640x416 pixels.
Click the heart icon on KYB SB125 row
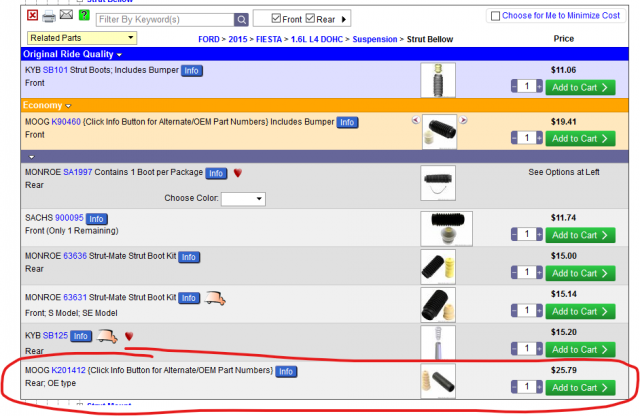coord(129,336)
